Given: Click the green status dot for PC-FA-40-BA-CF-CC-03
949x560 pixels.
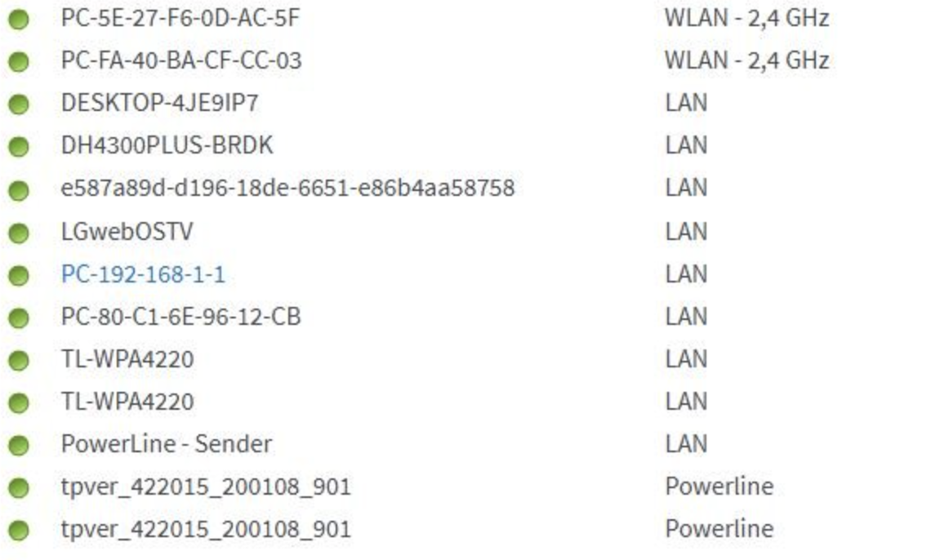Looking at the screenshot, I should tap(19, 62).
